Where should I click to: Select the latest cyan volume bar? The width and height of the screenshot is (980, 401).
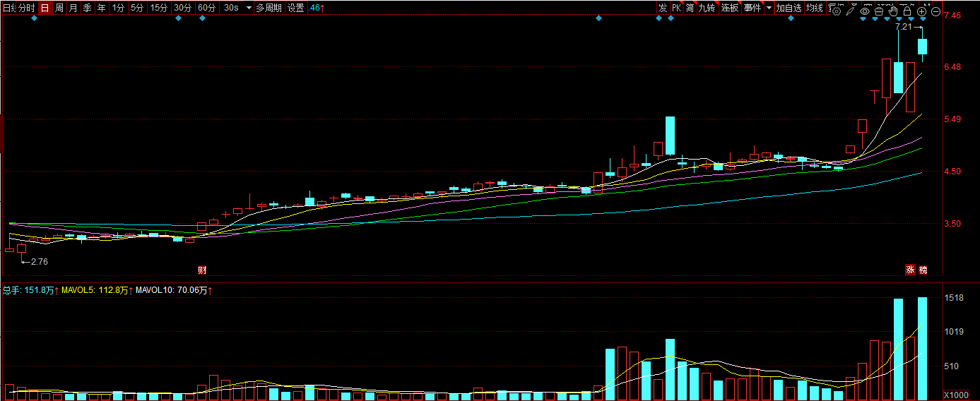(x=922, y=349)
